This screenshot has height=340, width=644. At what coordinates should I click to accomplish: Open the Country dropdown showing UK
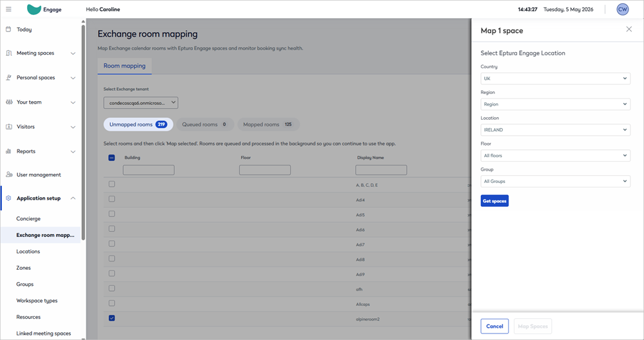click(x=555, y=79)
